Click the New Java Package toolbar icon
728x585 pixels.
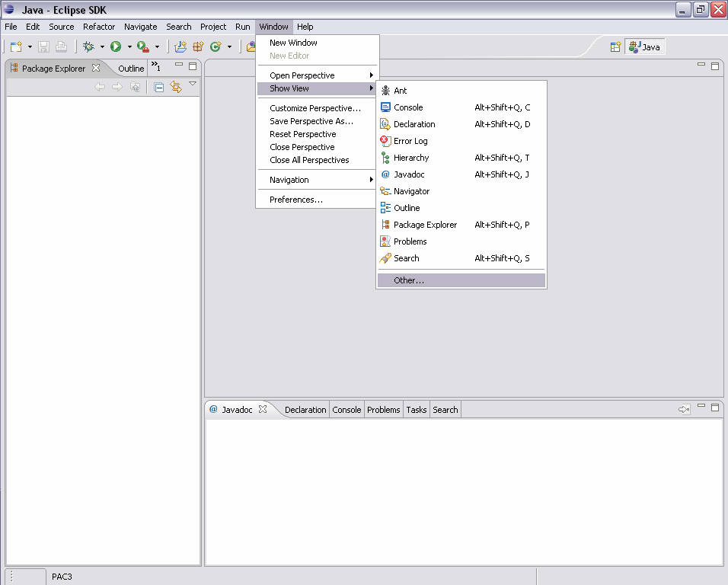(x=198, y=47)
